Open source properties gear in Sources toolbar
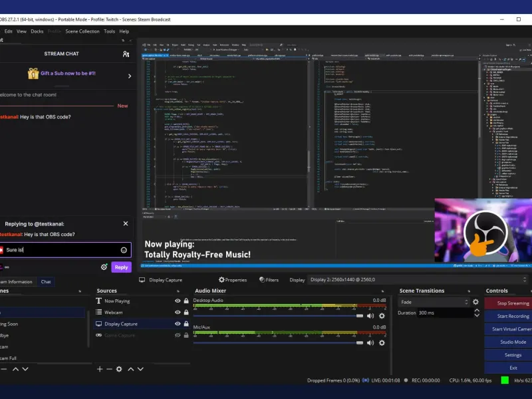Viewport: 532px width, 399px height. (119, 369)
